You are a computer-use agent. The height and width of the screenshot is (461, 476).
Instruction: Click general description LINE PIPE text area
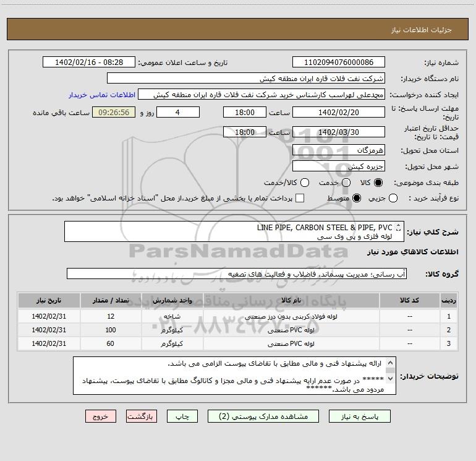pos(234,231)
